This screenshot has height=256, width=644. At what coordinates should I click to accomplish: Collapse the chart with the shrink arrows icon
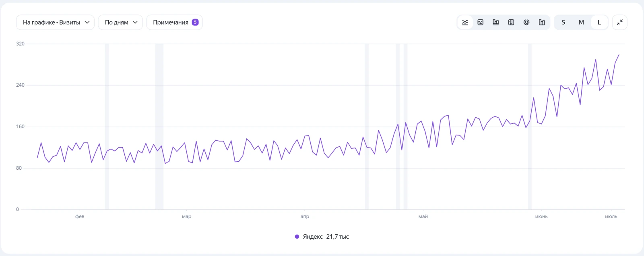point(619,22)
